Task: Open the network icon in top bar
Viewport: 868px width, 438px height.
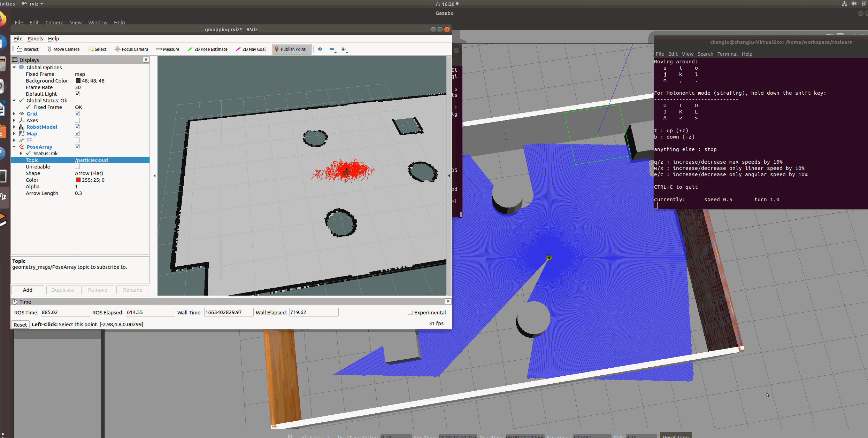Action: (x=844, y=4)
